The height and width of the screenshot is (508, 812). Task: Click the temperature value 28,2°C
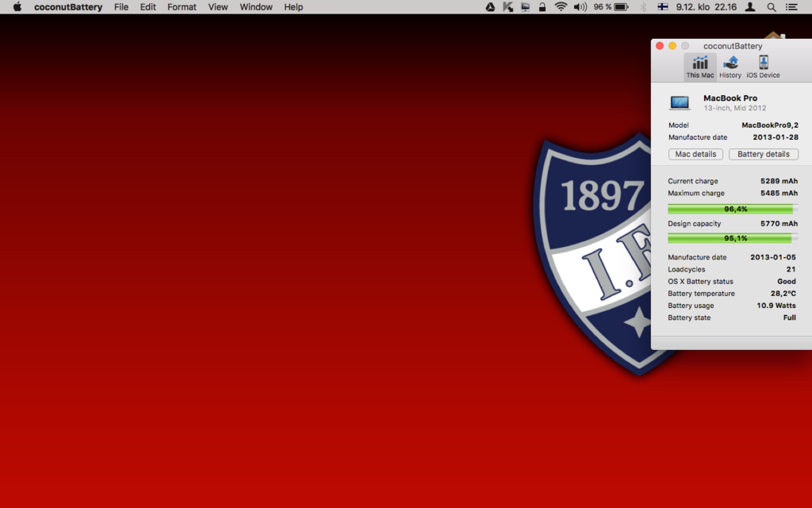click(783, 294)
